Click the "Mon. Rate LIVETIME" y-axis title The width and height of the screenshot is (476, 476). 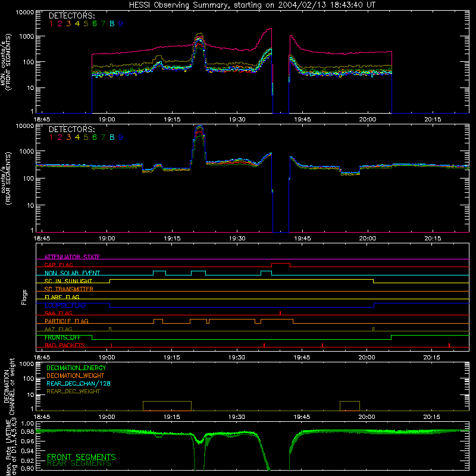pyautogui.click(x=8, y=446)
